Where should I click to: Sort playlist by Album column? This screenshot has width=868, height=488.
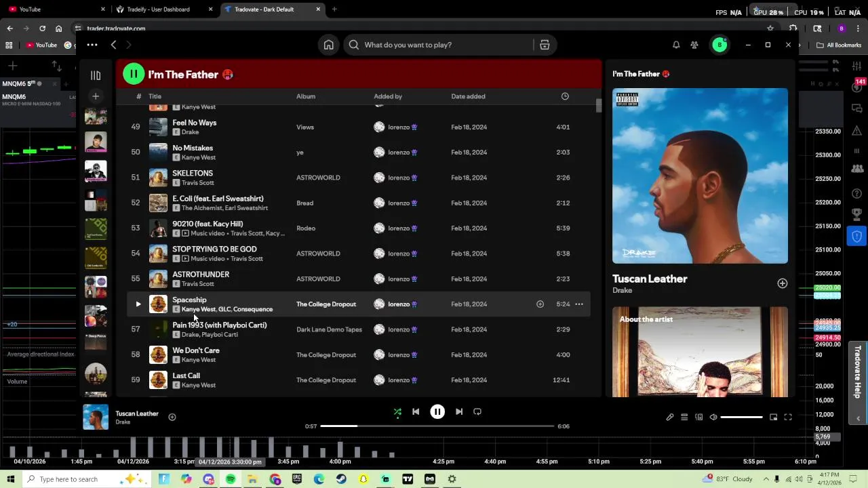(x=306, y=96)
